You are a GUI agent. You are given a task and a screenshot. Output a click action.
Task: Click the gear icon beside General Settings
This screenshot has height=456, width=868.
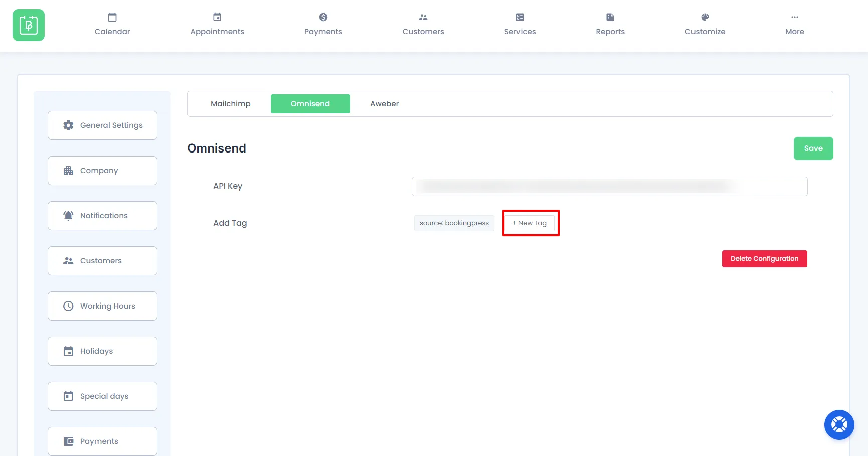pos(68,125)
